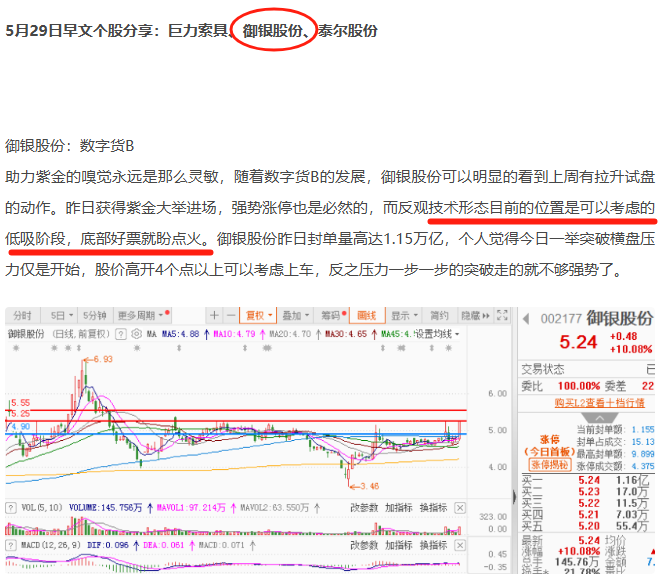
Task: Click DEA:0.061 readout
Action: (x=164, y=545)
